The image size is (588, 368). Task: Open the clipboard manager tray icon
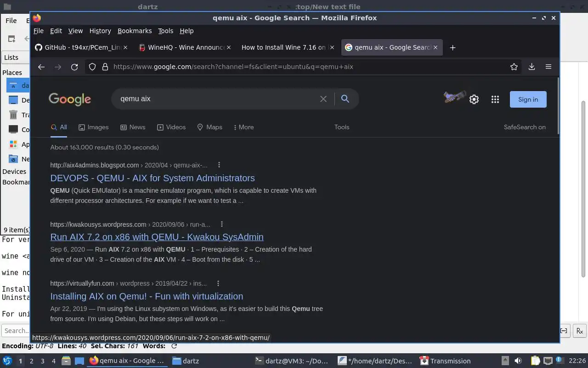pos(535,361)
